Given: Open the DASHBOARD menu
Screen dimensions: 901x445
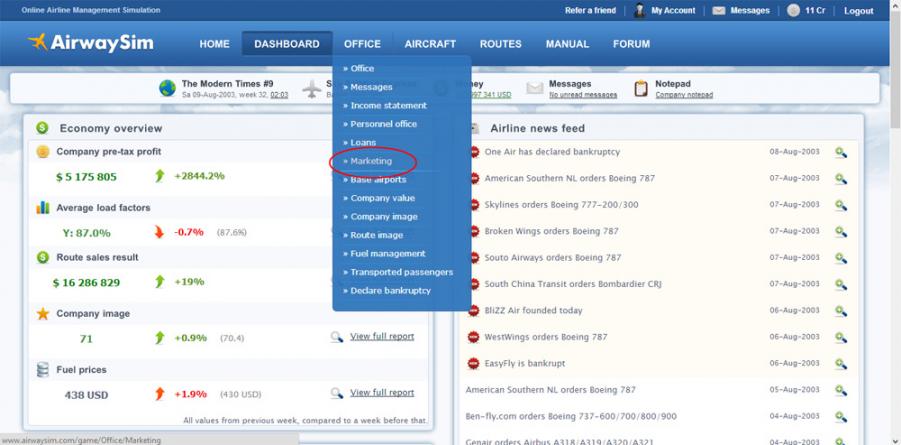Looking at the screenshot, I should point(287,44).
